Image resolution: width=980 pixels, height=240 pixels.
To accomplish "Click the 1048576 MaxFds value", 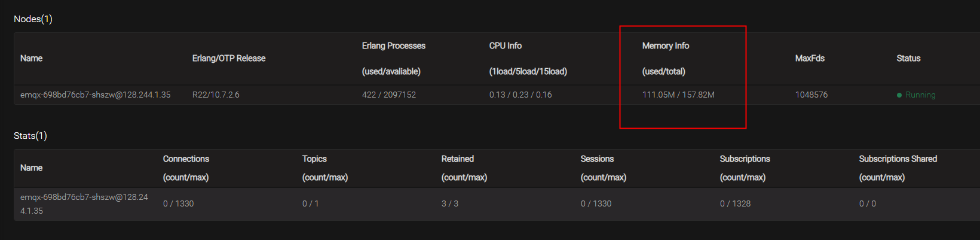I will tap(811, 95).
